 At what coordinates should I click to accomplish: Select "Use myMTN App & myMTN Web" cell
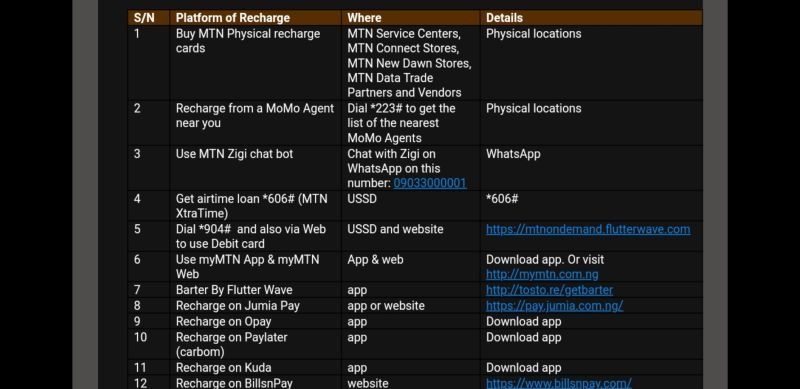[256, 266]
